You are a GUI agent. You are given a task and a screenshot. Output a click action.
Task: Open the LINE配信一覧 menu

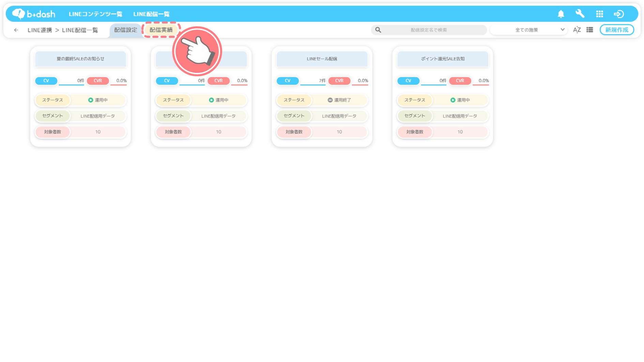(151, 14)
